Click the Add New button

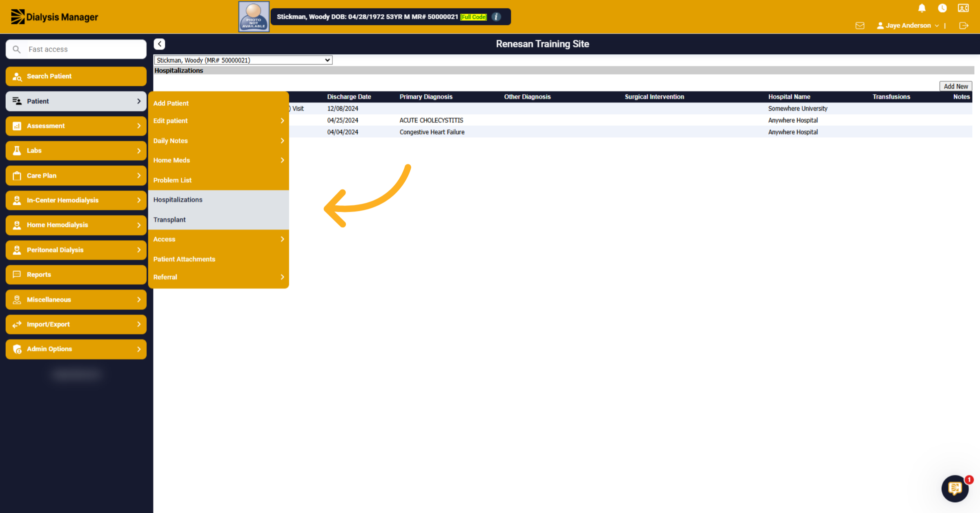[955, 86]
